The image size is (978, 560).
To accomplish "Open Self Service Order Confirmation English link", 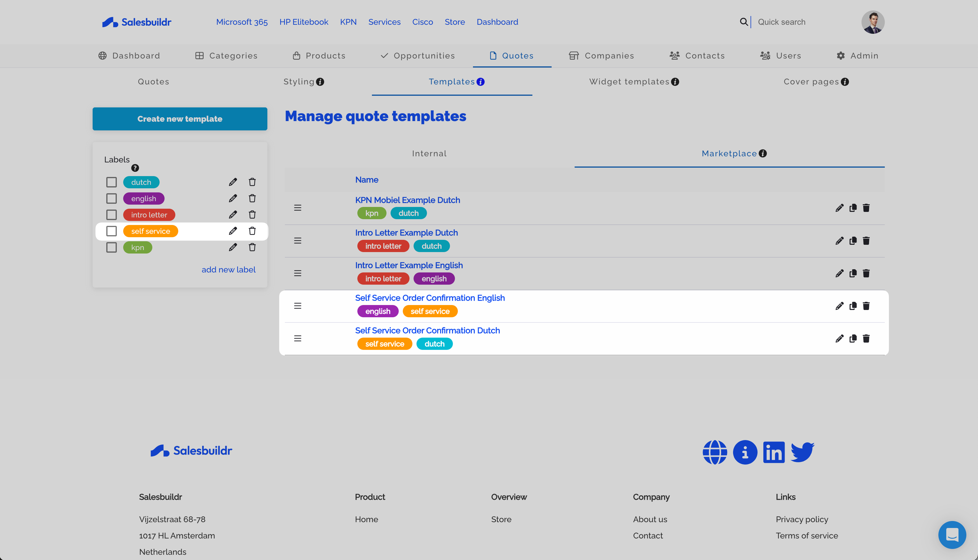I will click(430, 298).
